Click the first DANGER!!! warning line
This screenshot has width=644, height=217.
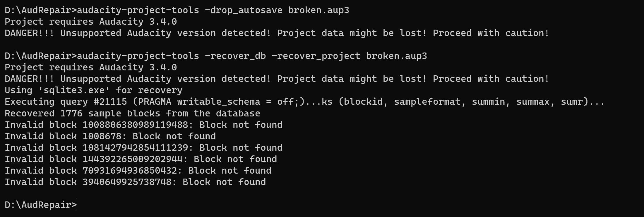pos(277,33)
